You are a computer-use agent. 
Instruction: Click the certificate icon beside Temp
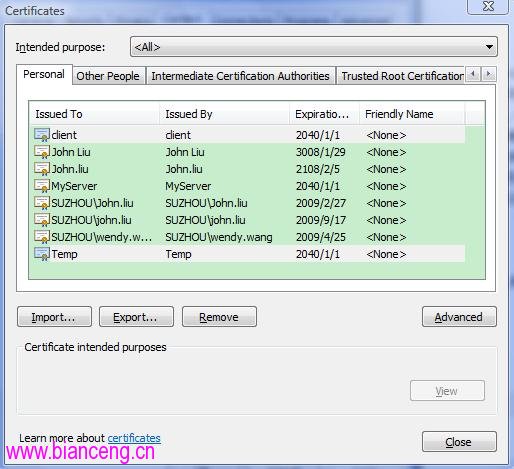click(x=42, y=254)
